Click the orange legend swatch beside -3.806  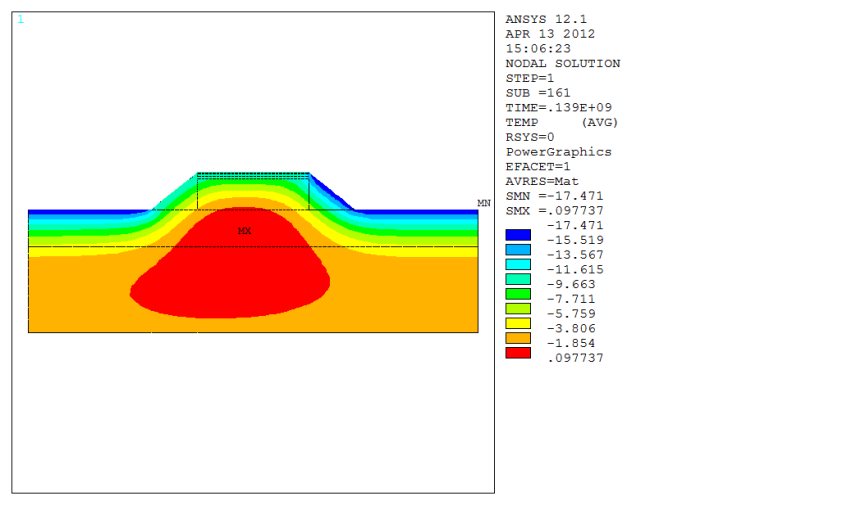click(x=518, y=338)
